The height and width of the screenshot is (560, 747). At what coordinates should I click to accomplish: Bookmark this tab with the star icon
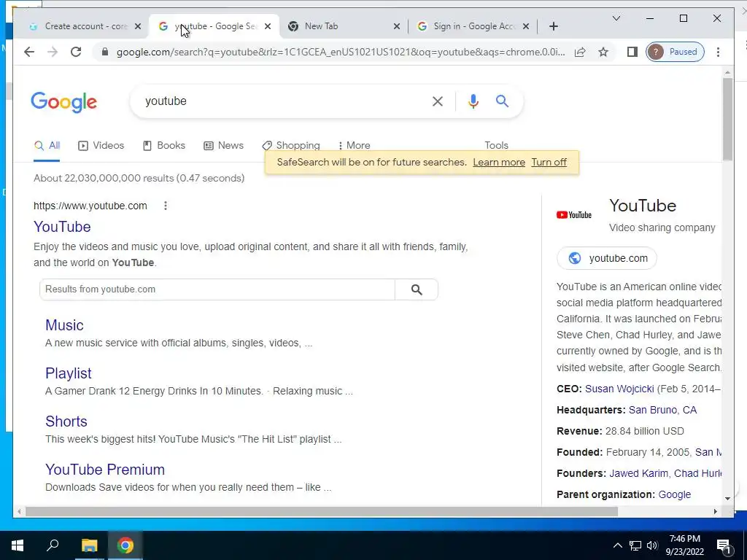[x=603, y=52]
